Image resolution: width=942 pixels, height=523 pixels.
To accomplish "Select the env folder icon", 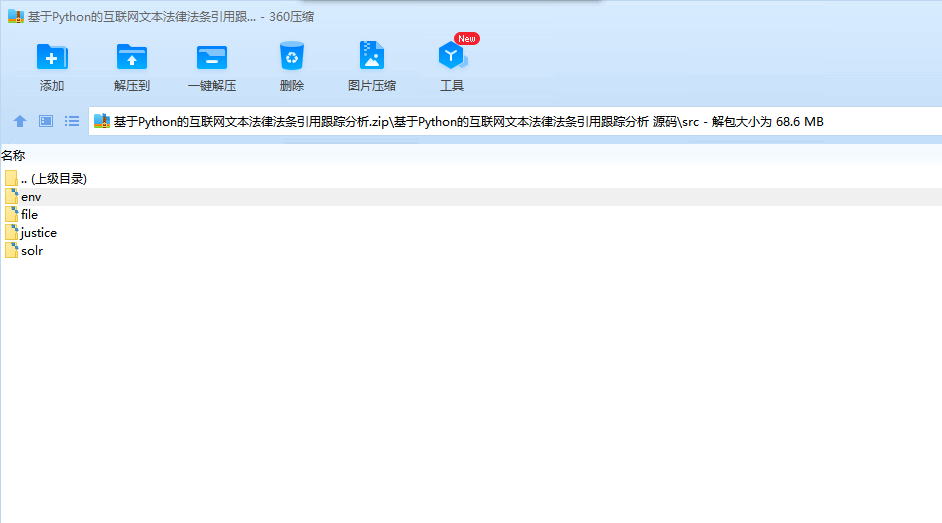I will [11, 196].
